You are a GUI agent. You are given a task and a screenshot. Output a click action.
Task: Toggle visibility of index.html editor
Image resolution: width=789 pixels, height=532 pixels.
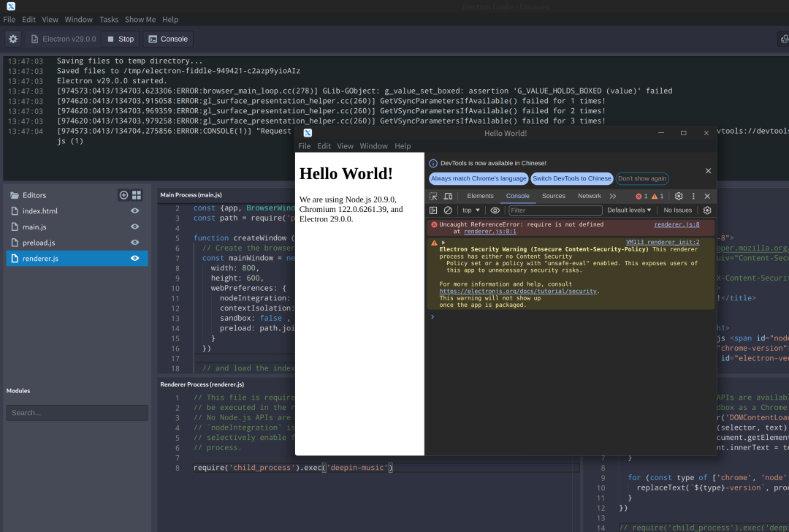click(135, 211)
